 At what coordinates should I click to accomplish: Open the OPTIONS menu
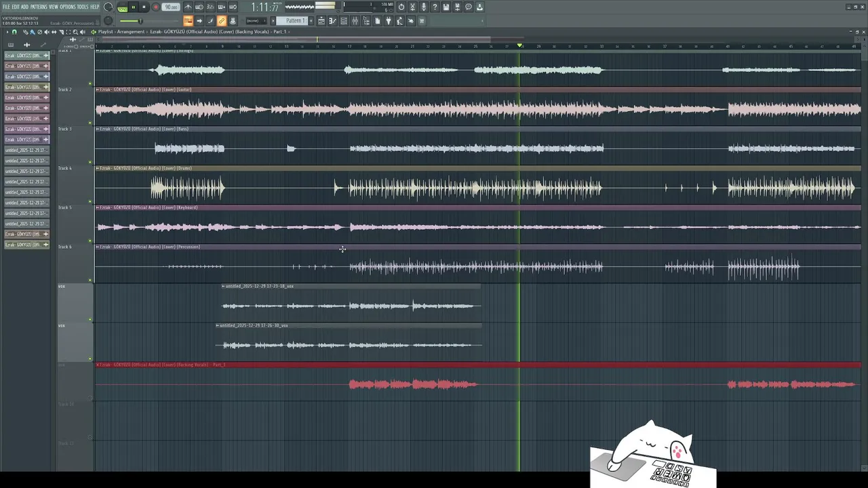tap(68, 7)
